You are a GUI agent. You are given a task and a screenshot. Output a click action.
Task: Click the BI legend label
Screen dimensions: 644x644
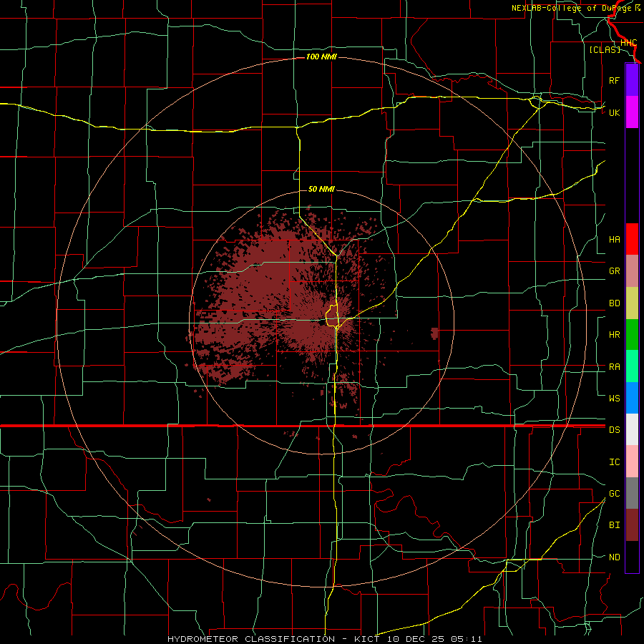(614, 525)
